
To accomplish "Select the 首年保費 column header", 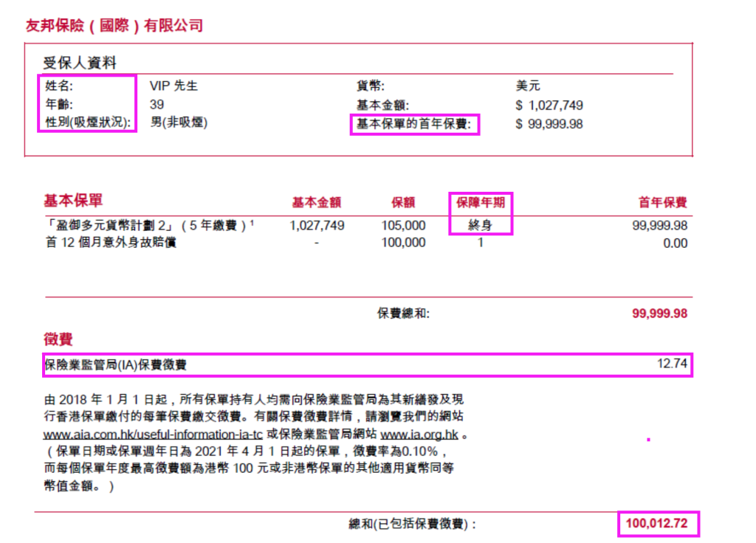I will [662, 202].
